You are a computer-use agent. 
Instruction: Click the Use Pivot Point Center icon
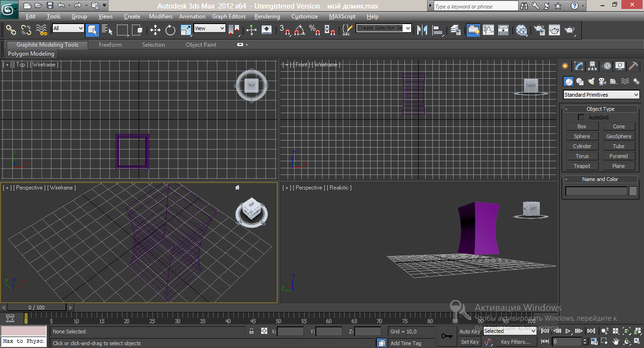coord(233,30)
